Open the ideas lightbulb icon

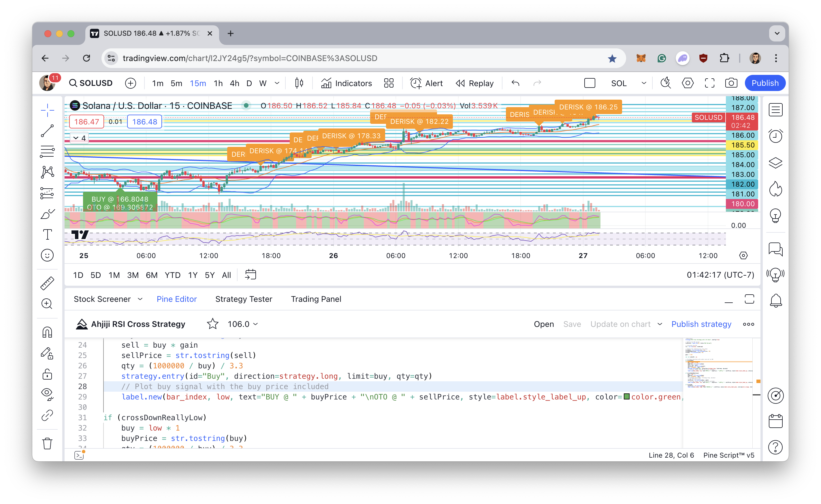(x=776, y=216)
